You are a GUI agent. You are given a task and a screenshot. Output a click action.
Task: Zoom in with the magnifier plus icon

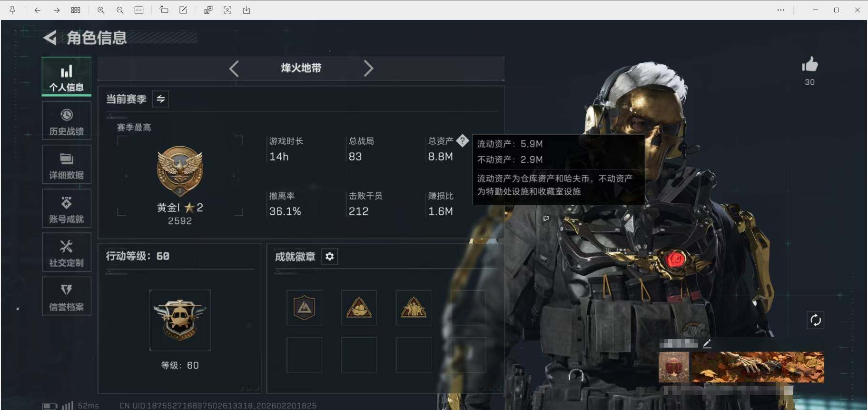101,10
